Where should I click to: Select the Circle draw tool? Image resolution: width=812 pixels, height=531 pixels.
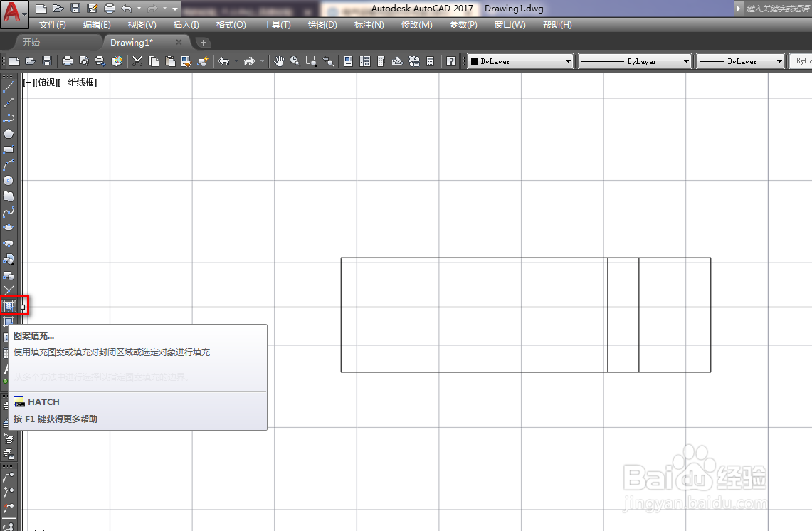tap(9, 181)
